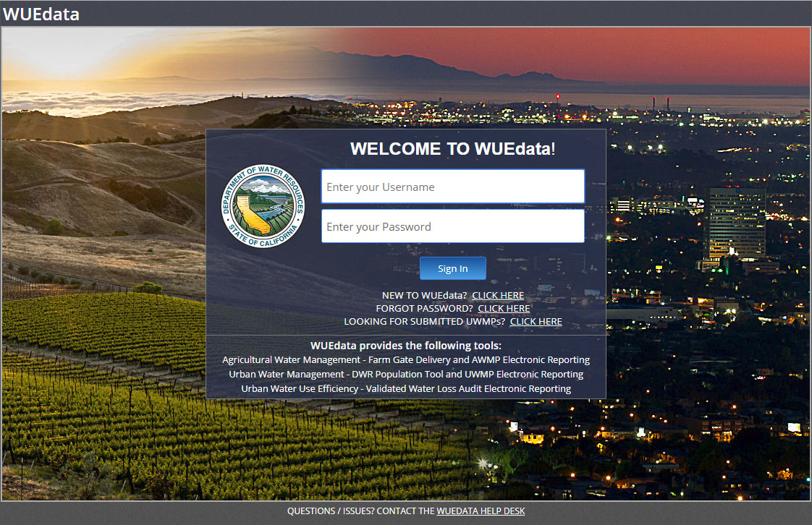Viewport: 812px width, 525px height.
Task: Click the Department of Water Resources seal logo
Action: pos(263,206)
